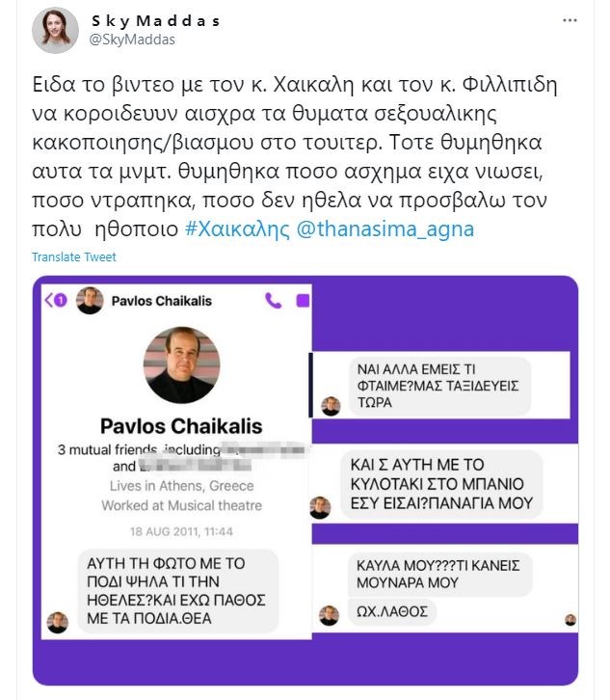Click the message bubble starting ΚΑΙ Σ ΑΥΤΗ
The width and height of the screenshot is (610, 700).
point(441,484)
